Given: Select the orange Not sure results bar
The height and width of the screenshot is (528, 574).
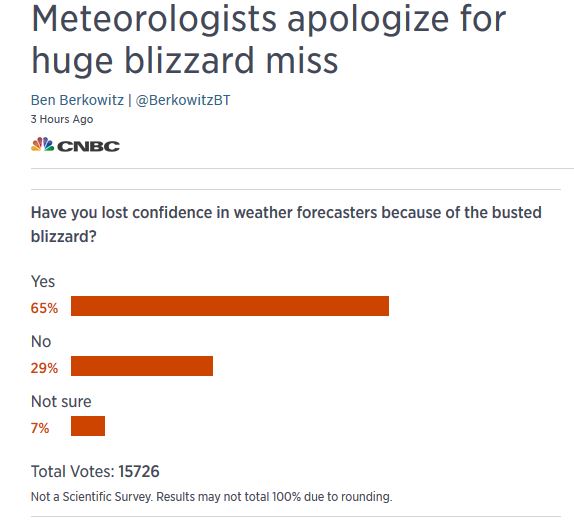Looking at the screenshot, I should [88, 426].
